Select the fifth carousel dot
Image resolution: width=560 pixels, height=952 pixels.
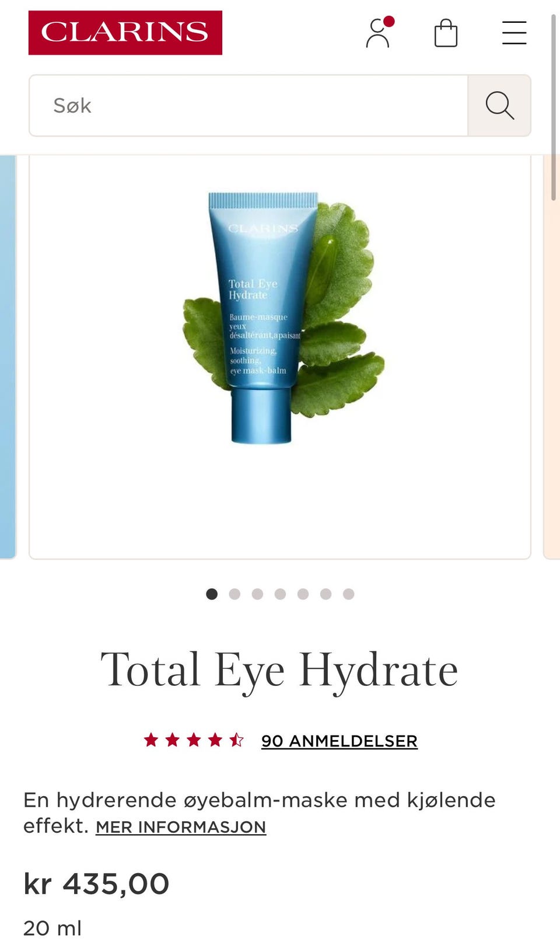(x=303, y=594)
